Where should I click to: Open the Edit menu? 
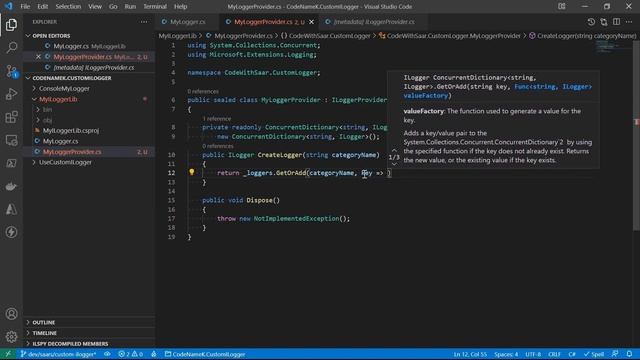[42, 7]
